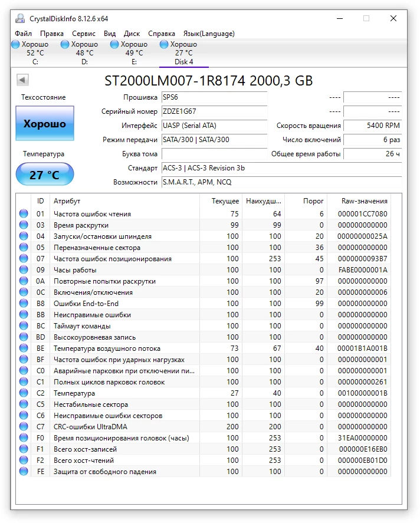Click the ACS-3 Revision 3b standard field
This screenshot has width=420, height=523.
(282, 168)
